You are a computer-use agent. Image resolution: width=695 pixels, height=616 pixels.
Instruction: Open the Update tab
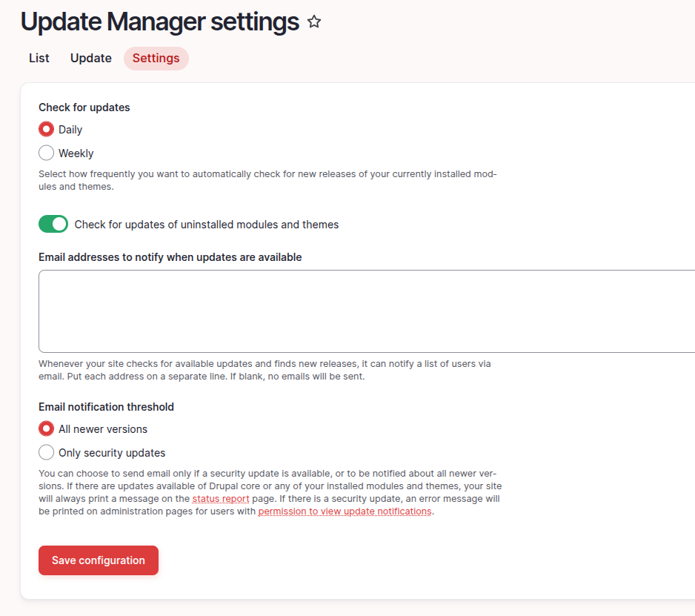(x=91, y=59)
